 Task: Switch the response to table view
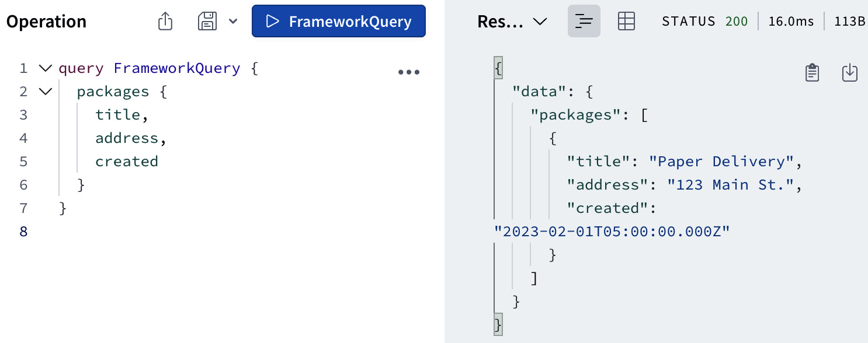[626, 21]
